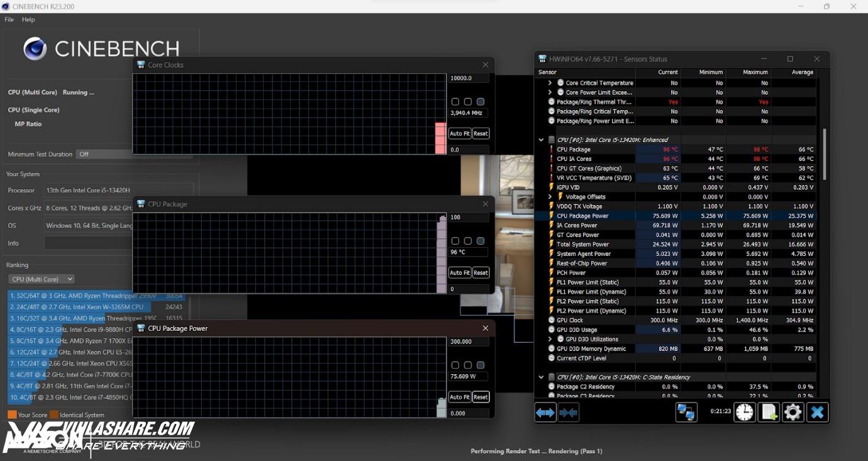This screenshot has width=868, height=461.
Task: Click circle icon beside Package C2 Residency
Action: 552,387
